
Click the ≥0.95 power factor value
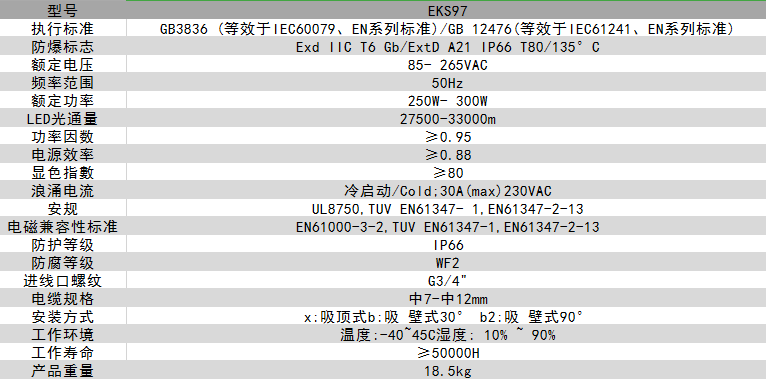click(446, 137)
